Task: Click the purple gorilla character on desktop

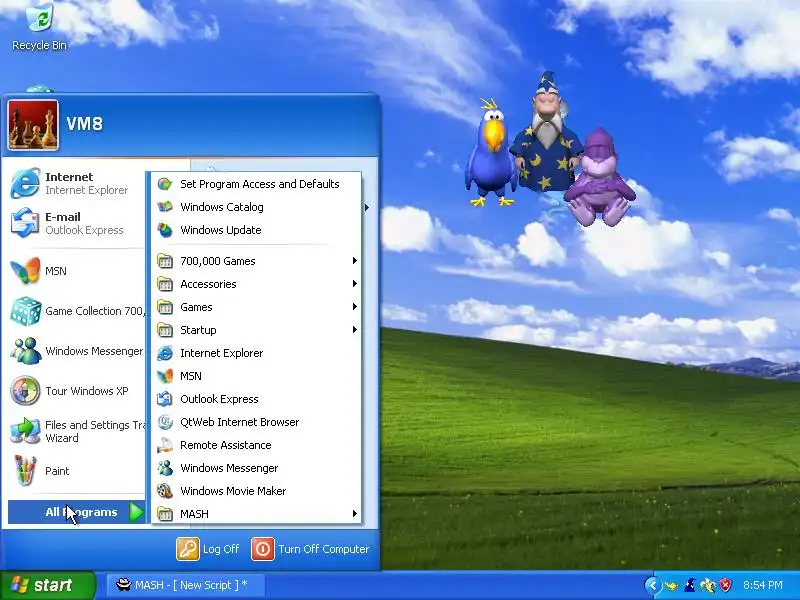Action: coord(600,177)
